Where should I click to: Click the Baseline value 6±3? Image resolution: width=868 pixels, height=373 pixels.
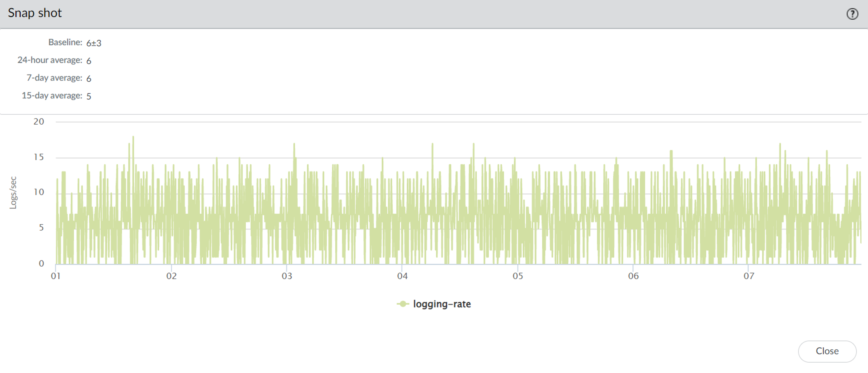[x=94, y=43]
